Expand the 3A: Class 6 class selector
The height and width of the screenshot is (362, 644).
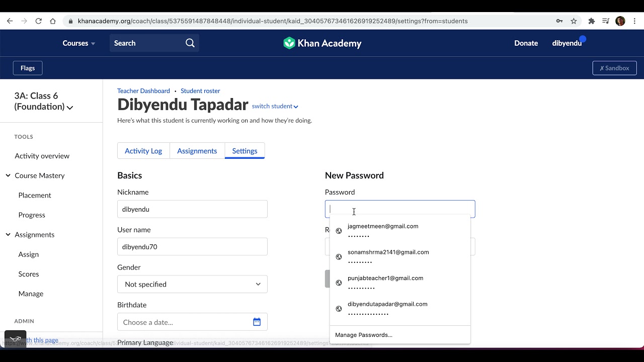[x=44, y=101]
